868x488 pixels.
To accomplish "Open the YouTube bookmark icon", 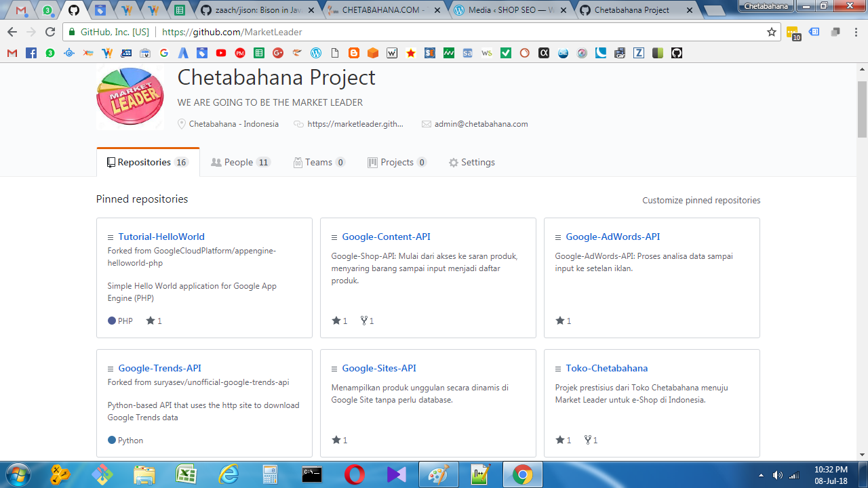I will click(x=221, y=53).
